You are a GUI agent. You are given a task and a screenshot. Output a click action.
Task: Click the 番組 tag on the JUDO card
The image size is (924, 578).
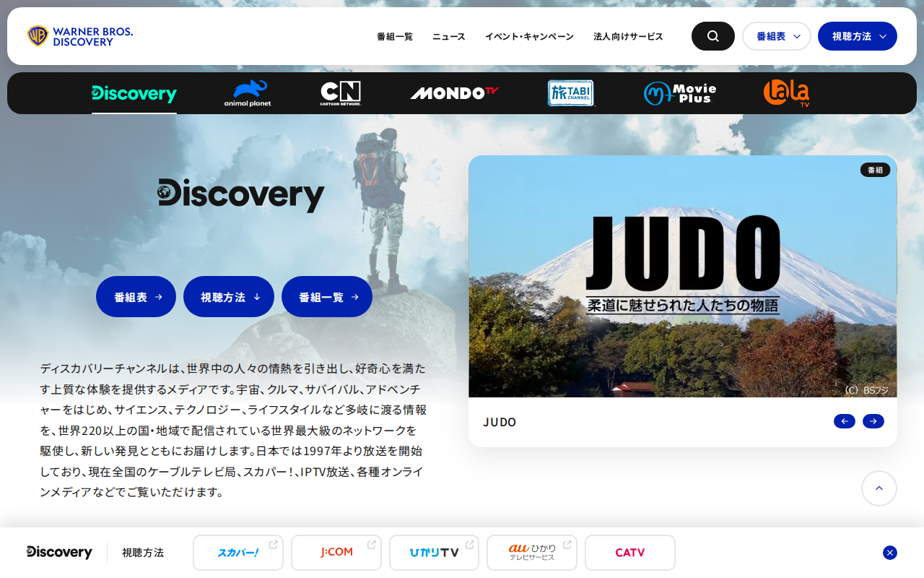pyautogui.click(x=875, y=170)
